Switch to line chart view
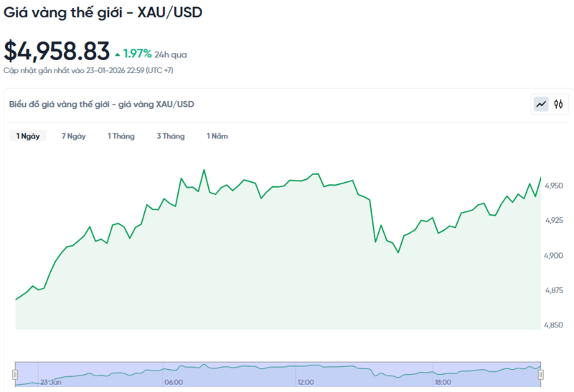 (x=541, y=105)
